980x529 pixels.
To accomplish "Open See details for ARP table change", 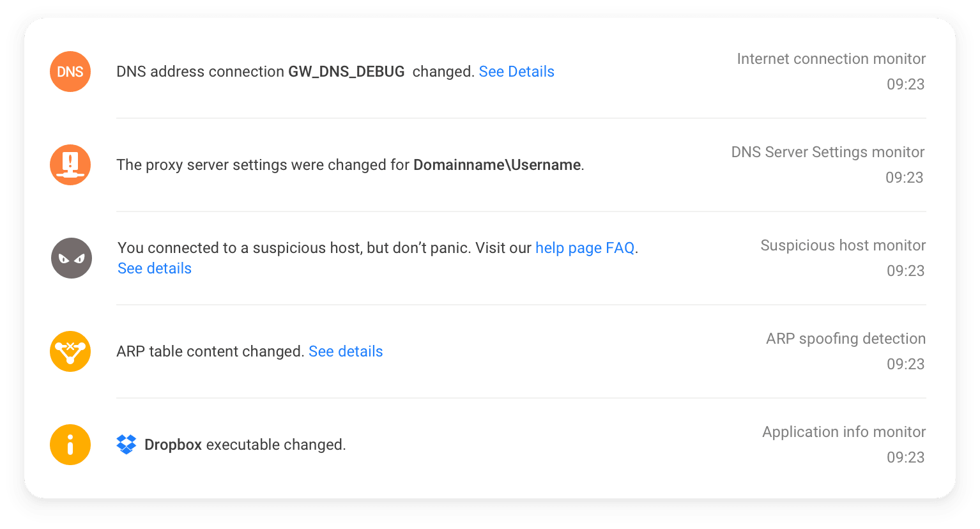I will click(x=346, y=351).
